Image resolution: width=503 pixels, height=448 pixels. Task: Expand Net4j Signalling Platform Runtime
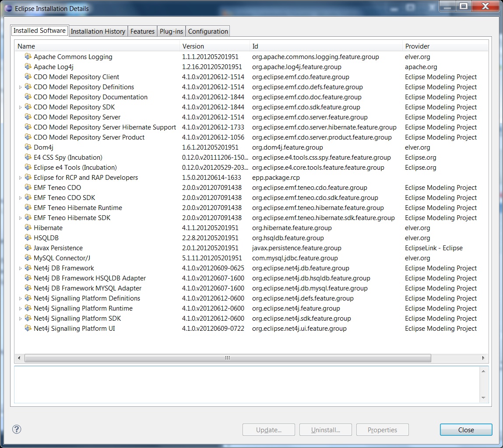pos(20,308)
